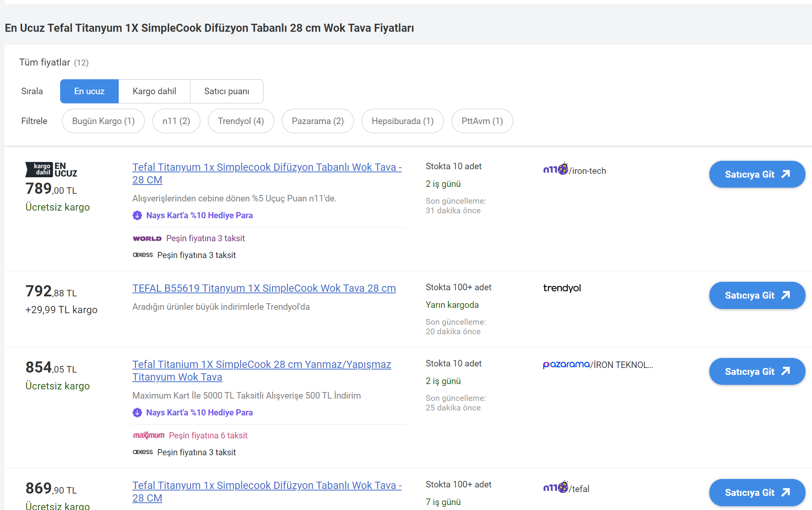Filter offers by n11 (2)
The height and width of the screenshot is (510, 812).
176,121
